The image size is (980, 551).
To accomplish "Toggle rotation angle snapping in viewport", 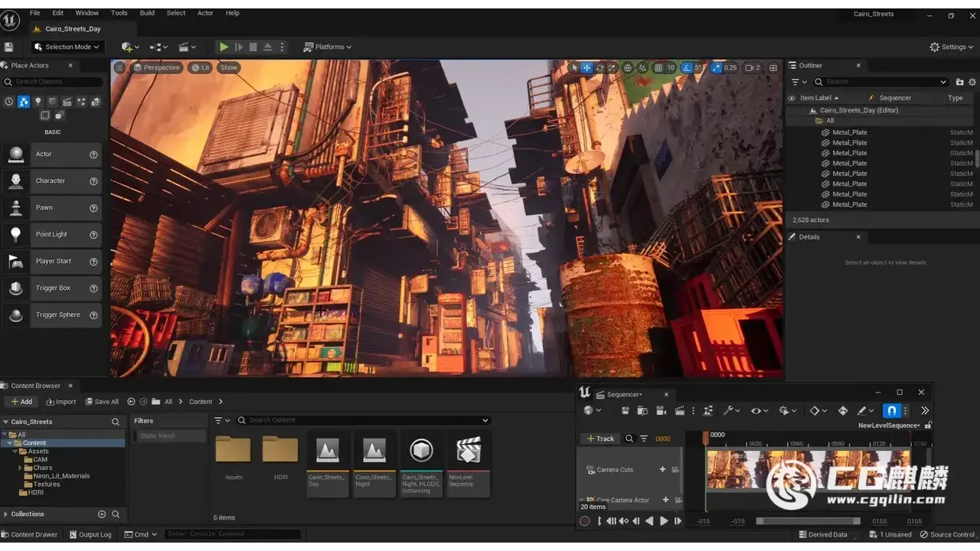I will [688, 67].
